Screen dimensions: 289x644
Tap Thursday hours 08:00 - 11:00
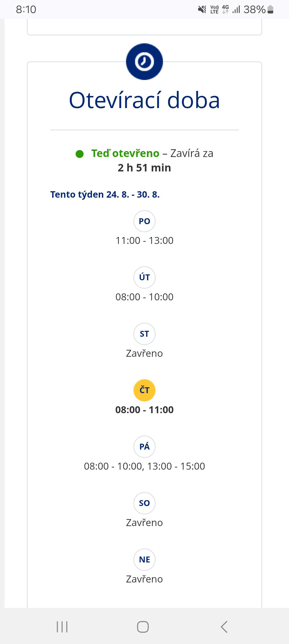144,410
